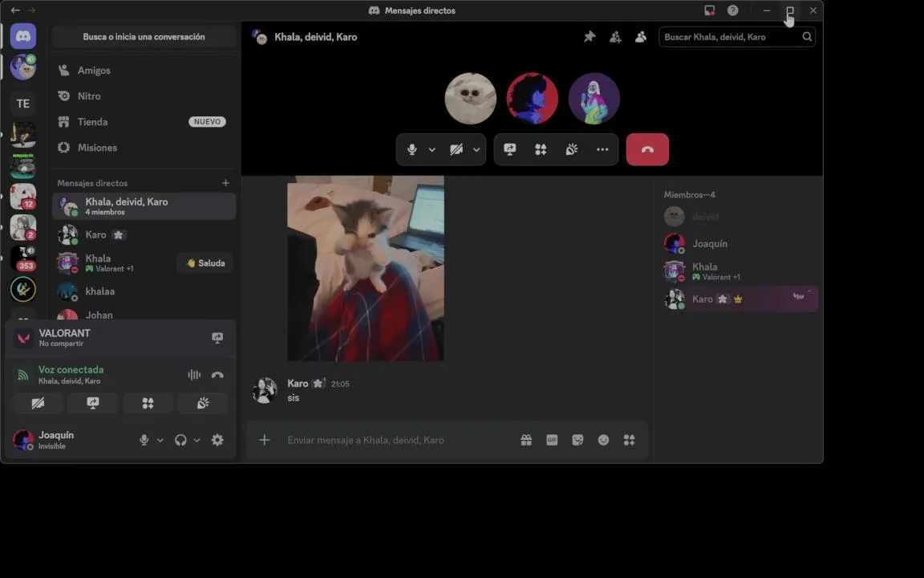Viewport: 924px width, 578px height.
Task: Toggle camera button in voice panel
Action: [38, 403]
